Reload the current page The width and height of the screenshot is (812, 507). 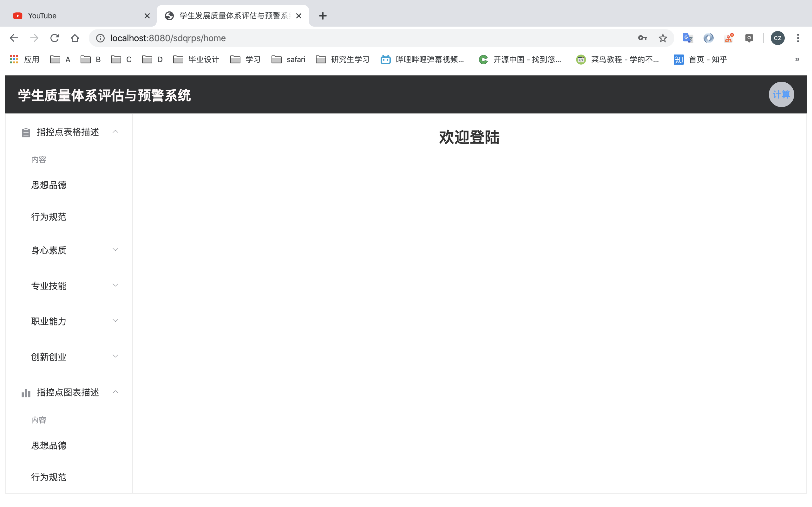click(x=54, y=38)
